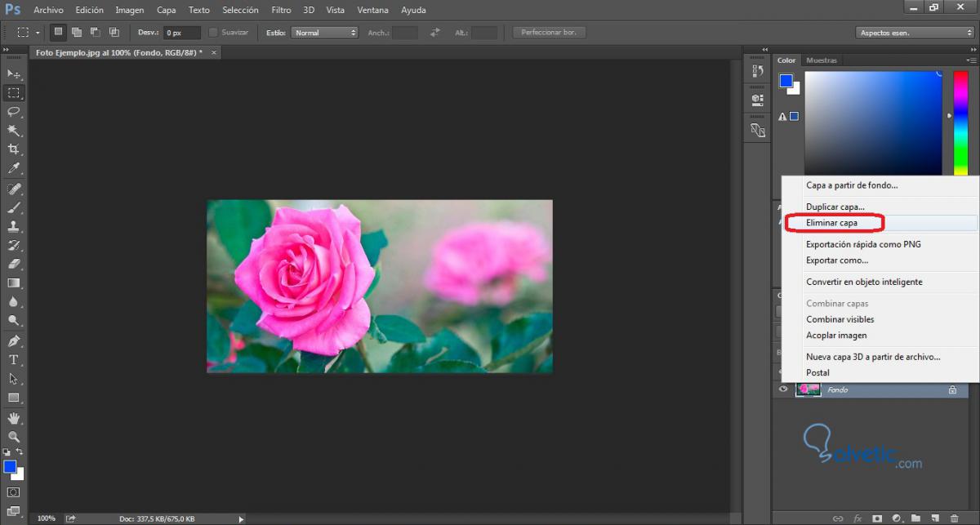Select the Lasso tool
The height and width of the screenshot is (525, 980).
[x=13, y=111]
